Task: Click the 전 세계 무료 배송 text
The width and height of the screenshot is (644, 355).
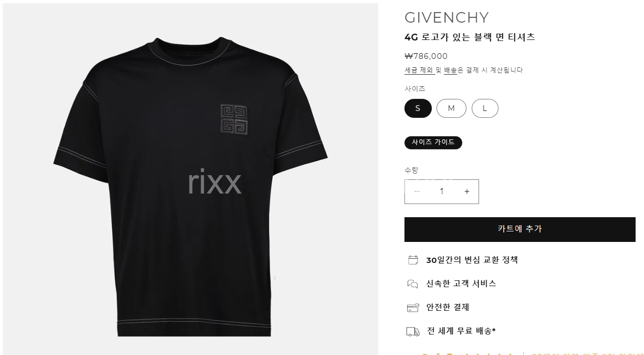Action: 461,331
